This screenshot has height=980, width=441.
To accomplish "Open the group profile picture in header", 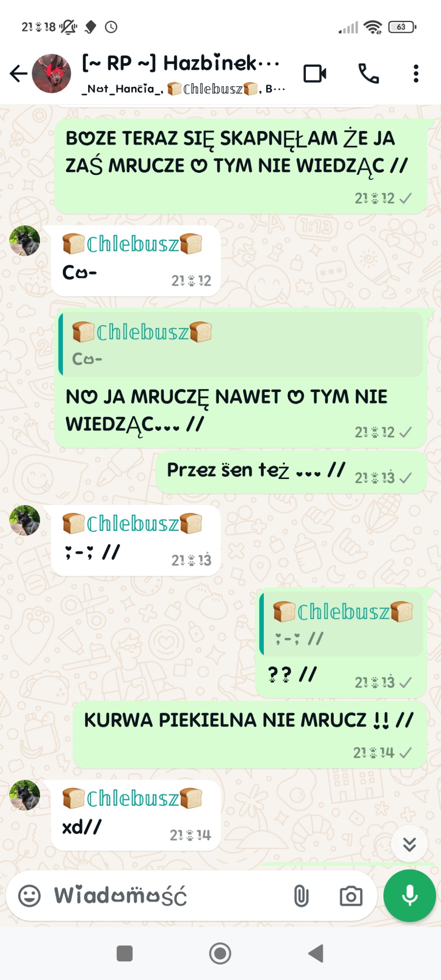I will [x=52, y=74].
